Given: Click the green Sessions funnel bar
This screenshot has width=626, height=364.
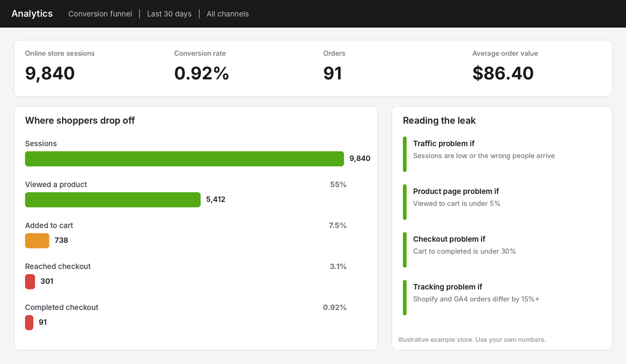Looking at the screenshot, I should click(x=184, y=159).
